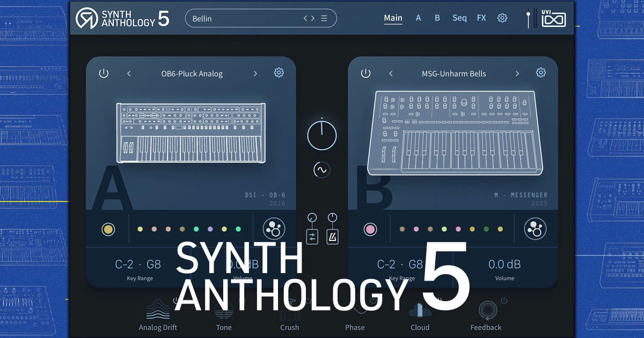The height and width of the screenshot is (338, 644).
Task: Click layer A large yellow color circle
Action: tap(108, 230)
